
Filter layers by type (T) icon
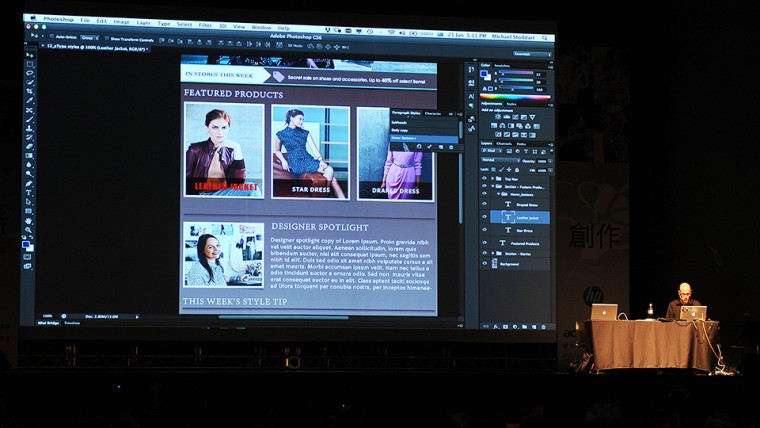[526, 152]
